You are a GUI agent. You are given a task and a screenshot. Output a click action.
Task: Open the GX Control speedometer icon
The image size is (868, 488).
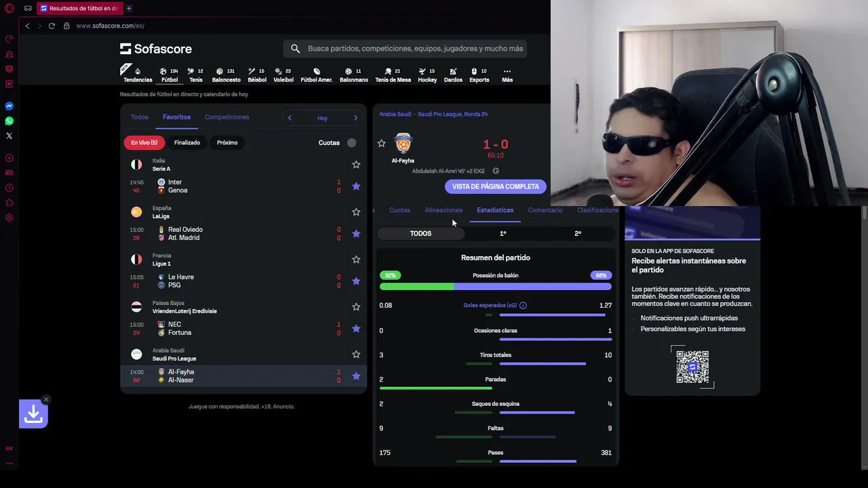coord(9,39)
